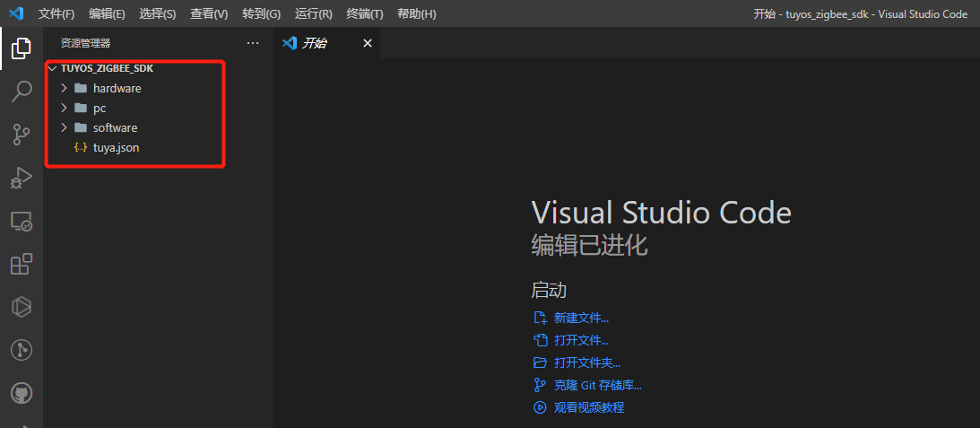Screen dimensions: 980x428
Task: Click the 编辑已进化 subtitle
Action: [589, 246]
